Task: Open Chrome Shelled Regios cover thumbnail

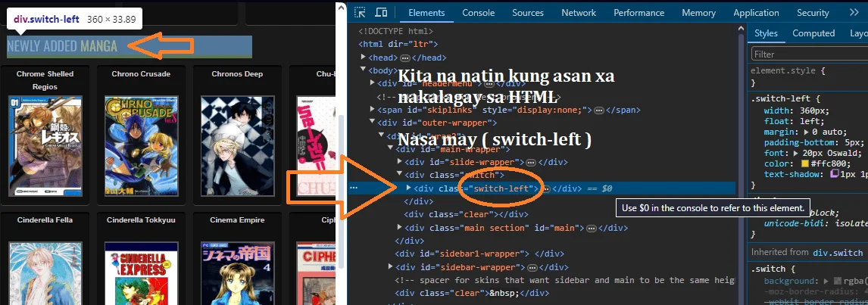Action: click(45, 145)
